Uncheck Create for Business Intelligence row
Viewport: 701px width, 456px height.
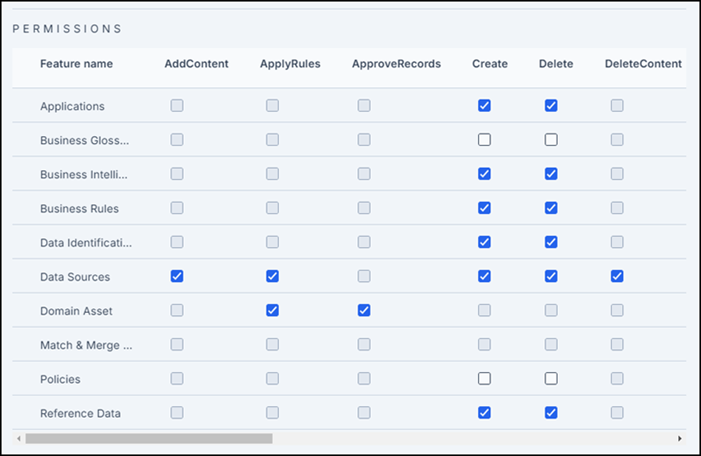[484, 174]
